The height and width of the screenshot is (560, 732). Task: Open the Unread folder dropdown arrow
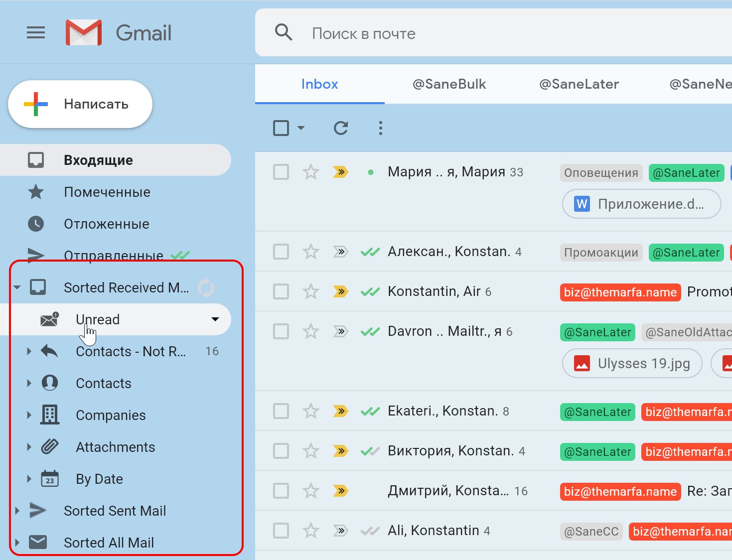(215, 319)
